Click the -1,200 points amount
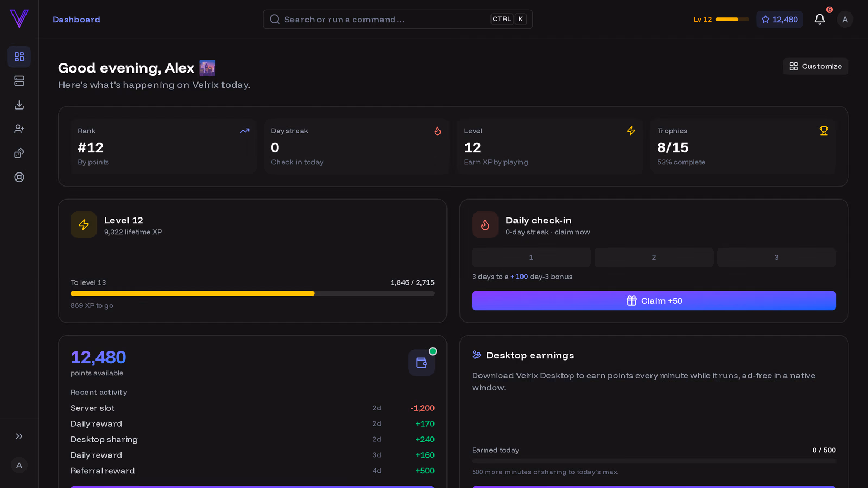 pyautogui.click(x=422, y=408)
